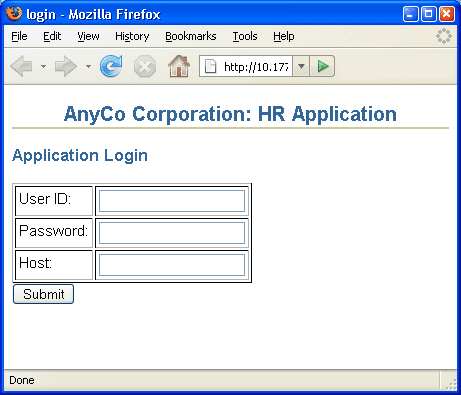Click the Back arrow navigation button

[22, 66]
